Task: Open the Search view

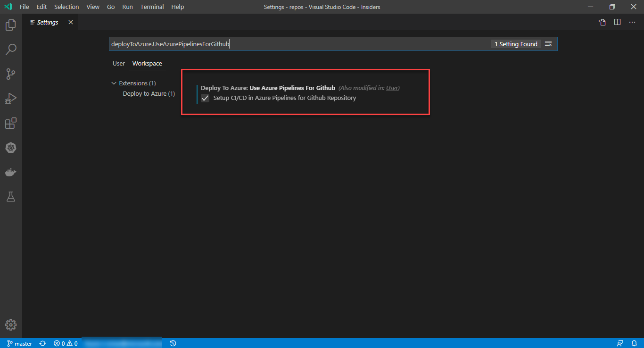Action: click(10, 49)
